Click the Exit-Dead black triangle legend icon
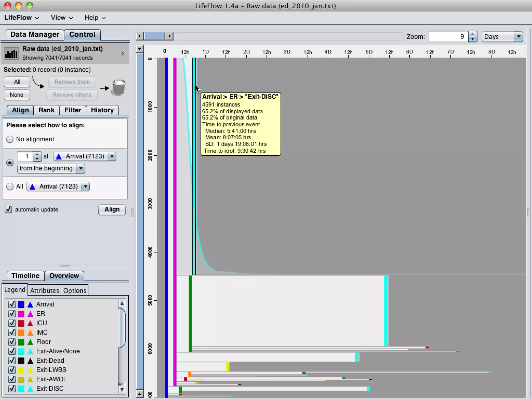This screenshot has height=399, width=532. 30,361
